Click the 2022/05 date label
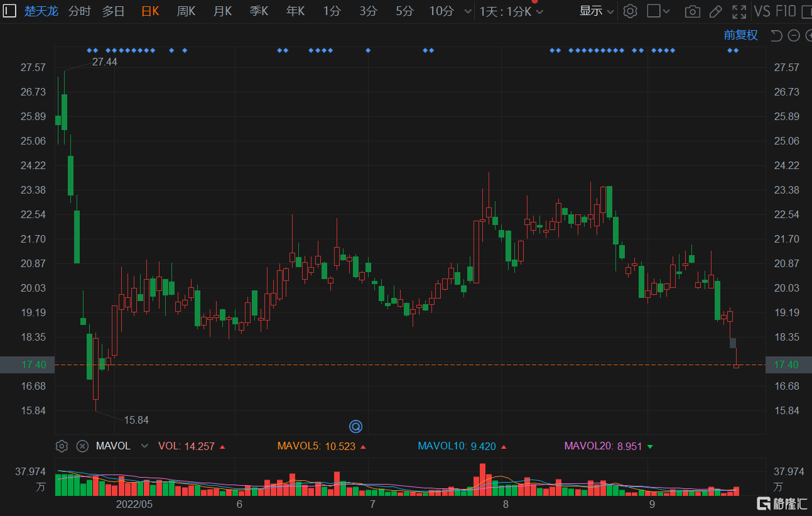The image size is (812, 516). 134,504
